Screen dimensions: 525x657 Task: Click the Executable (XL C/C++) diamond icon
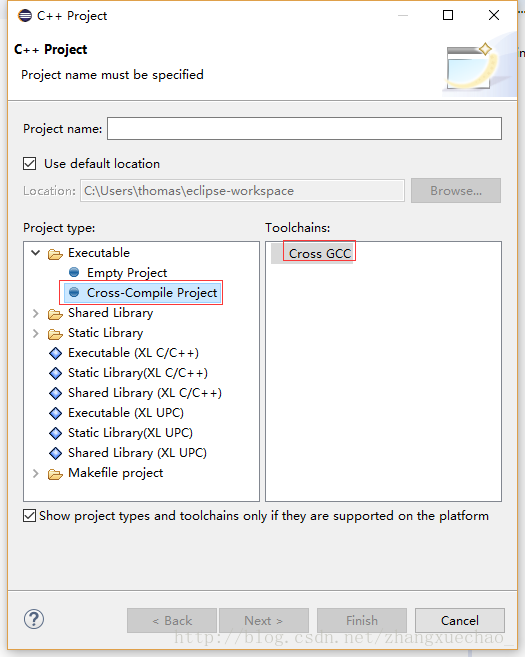(x=55, y=353)
